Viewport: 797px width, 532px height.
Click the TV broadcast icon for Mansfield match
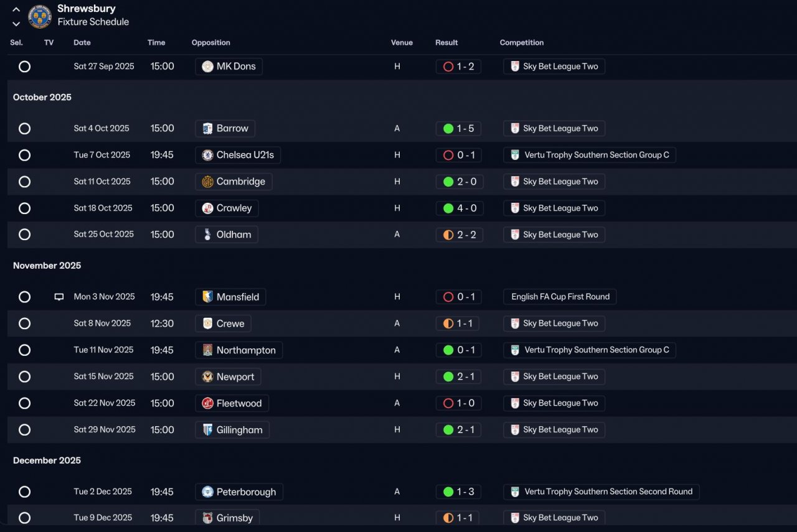(x=59, y=297)
